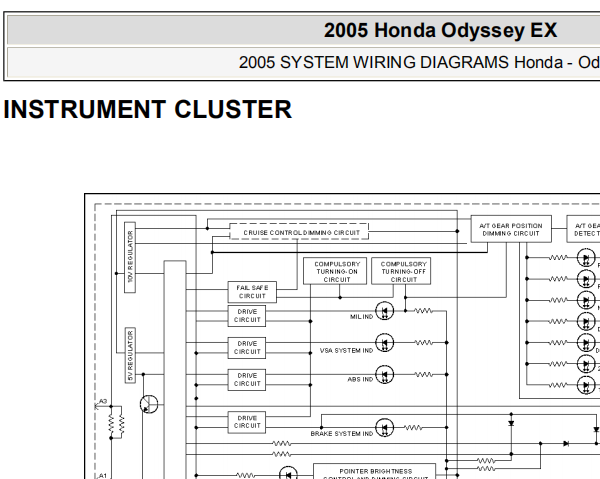Image resolution: width=600 pixels, height=479 pixels.
Task: Click the "FAIL SAFE CIRCUIT" block
Action: pos(252,292)
